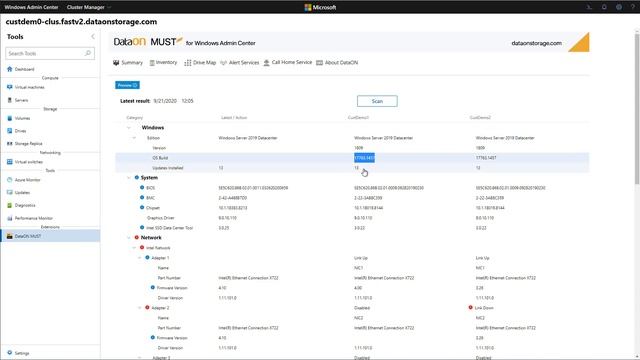Click the Storage Replica icon
640x360 pixels.
10,144
